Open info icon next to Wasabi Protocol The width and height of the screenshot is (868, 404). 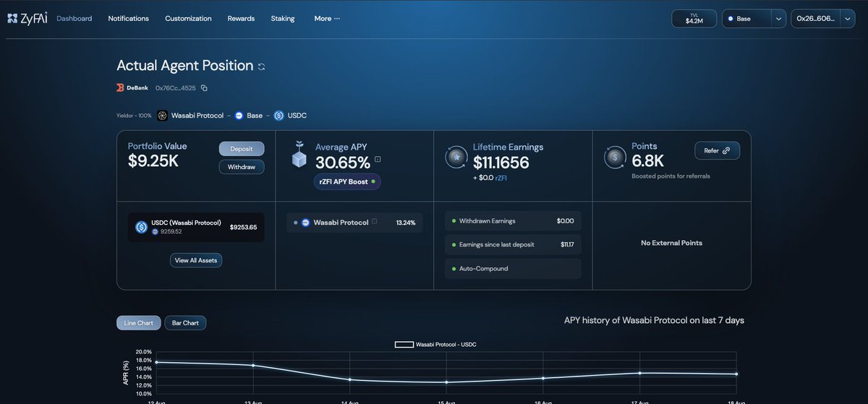pyautogui.click(x=374, y=222)
